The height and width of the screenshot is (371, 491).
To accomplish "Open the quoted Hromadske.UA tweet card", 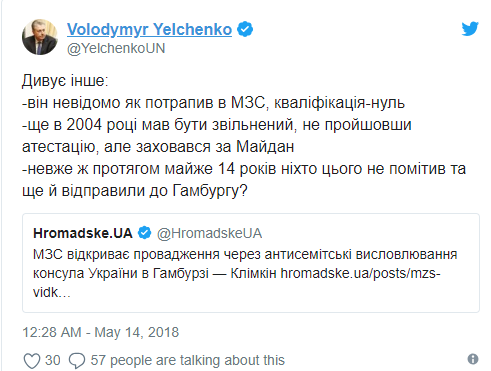I will tap(251, 263).
